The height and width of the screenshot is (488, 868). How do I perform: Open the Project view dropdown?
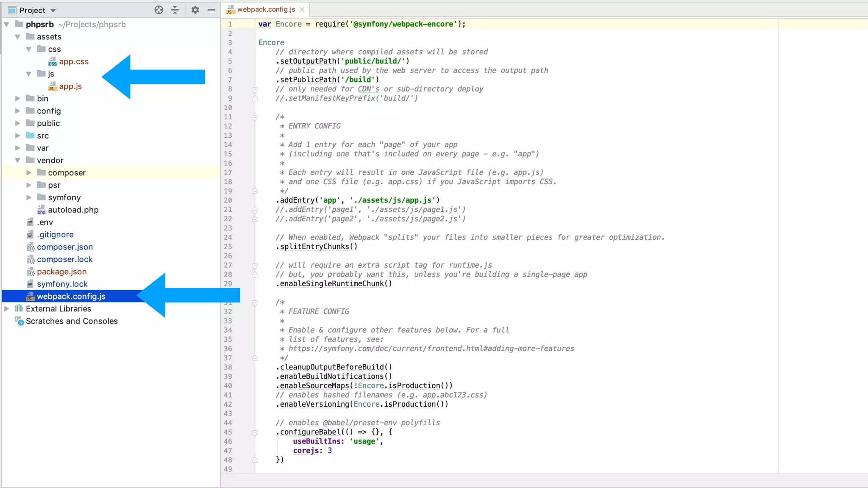53,11
